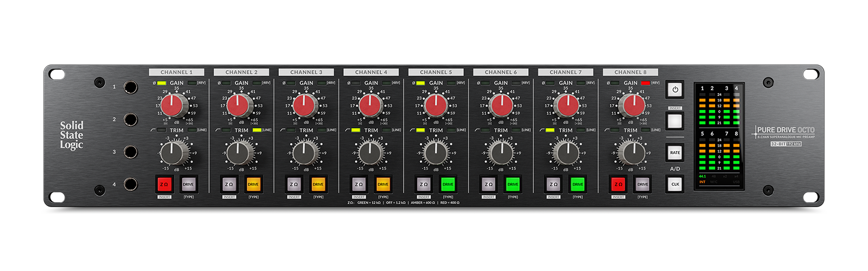868x271 pixels.
Task: Toggle Channel 1 red ZΩ impedance button
Action: point(164,184)
